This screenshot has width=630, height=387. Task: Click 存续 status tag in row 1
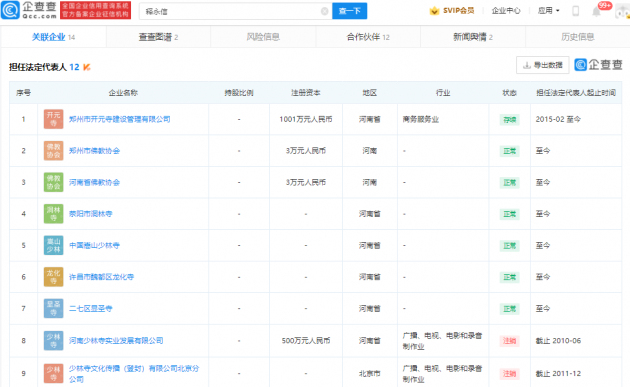pos(509,119)
